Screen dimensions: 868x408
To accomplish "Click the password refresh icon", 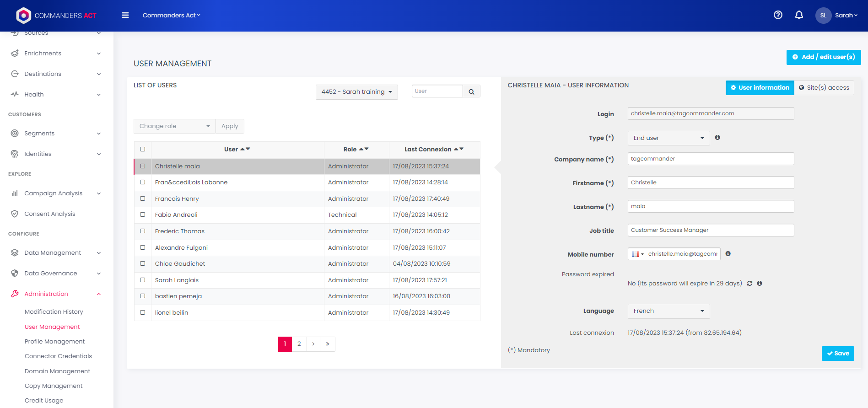I will pos(749,284).
